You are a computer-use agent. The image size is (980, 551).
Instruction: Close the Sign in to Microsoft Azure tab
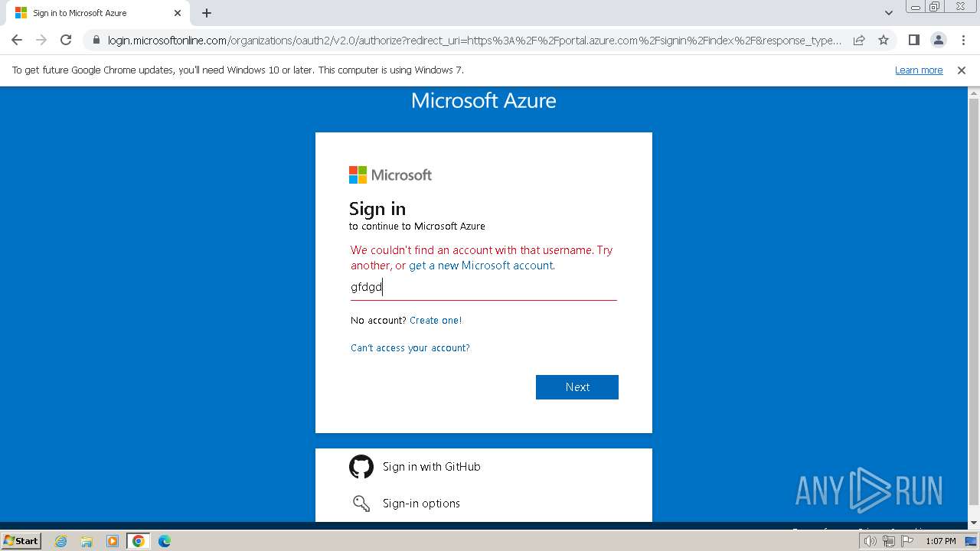(178, 13)
